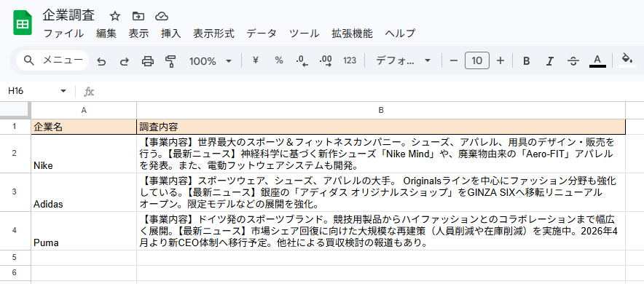Toggle strikethrough formatting
Viewport: 644px width, 284px height.
pyautogui.click(x=573, y=61)
